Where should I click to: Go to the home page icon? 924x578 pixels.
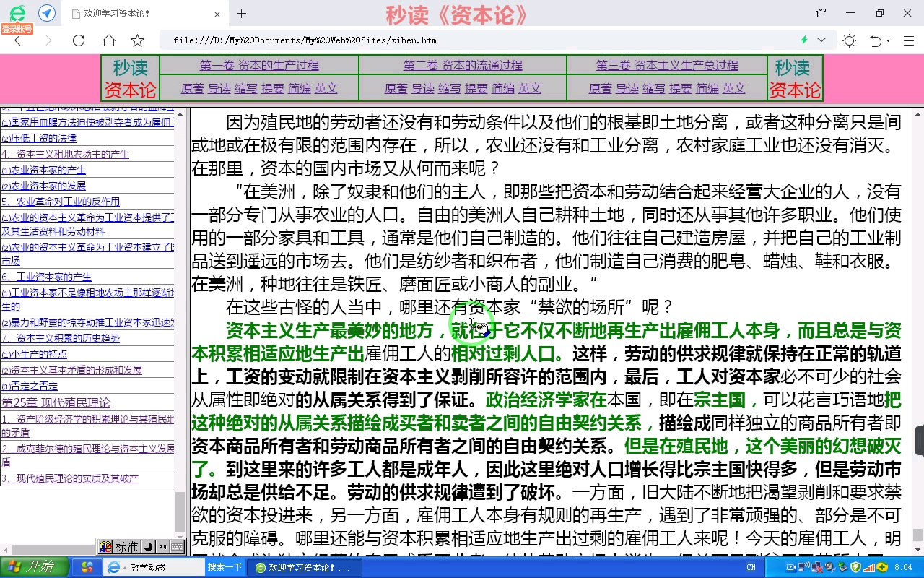[x=108, y=40]
